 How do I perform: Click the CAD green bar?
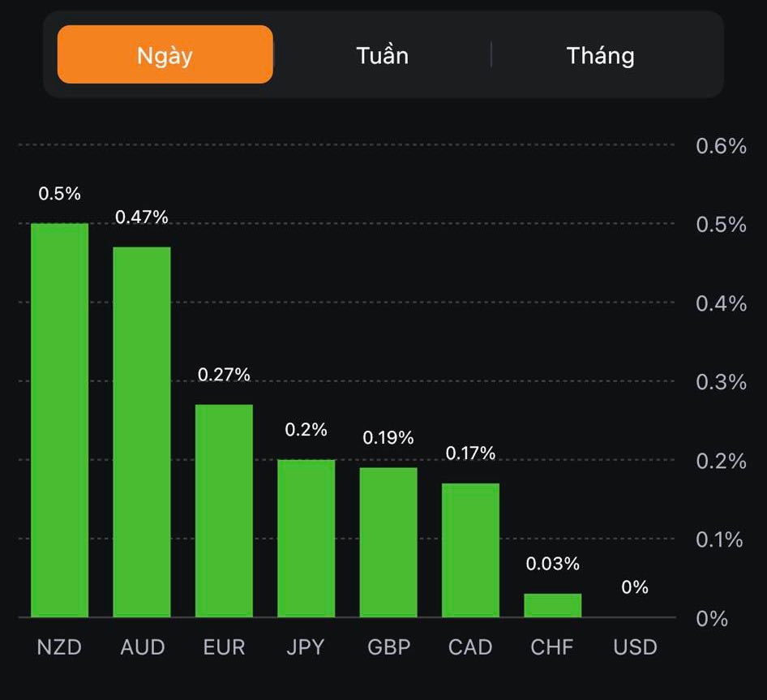470,550
